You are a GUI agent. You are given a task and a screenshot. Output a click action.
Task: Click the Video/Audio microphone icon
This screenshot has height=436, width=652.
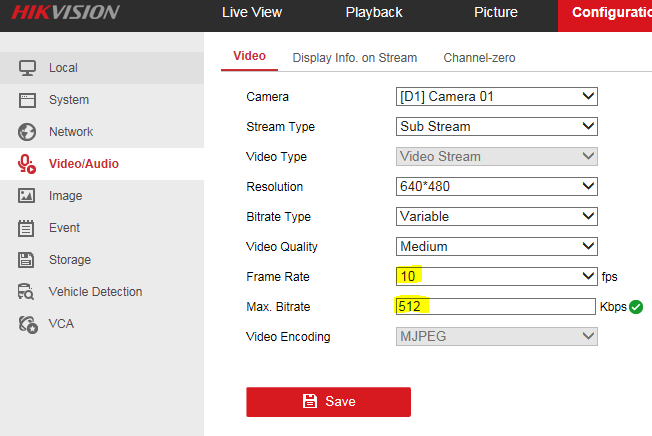[28, 164]
